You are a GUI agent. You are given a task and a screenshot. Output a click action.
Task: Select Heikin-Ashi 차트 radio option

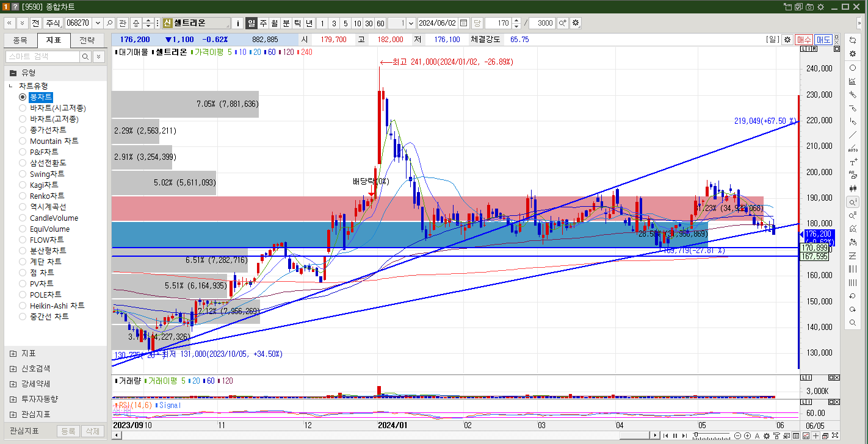[23, 306]
